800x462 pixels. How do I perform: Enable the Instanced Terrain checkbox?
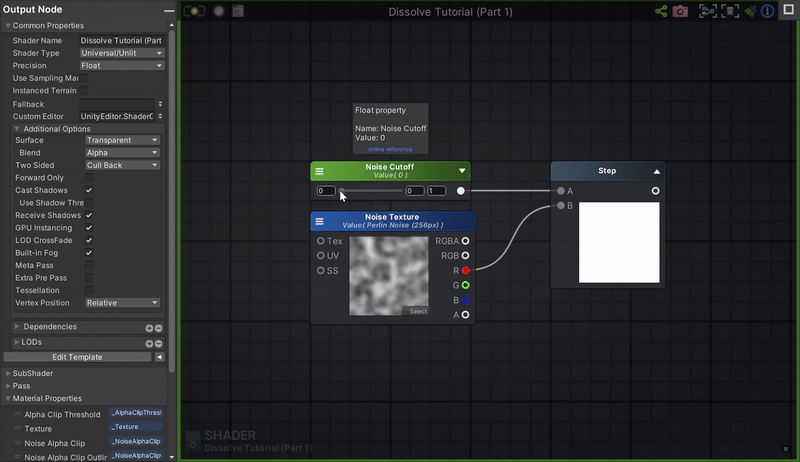[84, 90]
